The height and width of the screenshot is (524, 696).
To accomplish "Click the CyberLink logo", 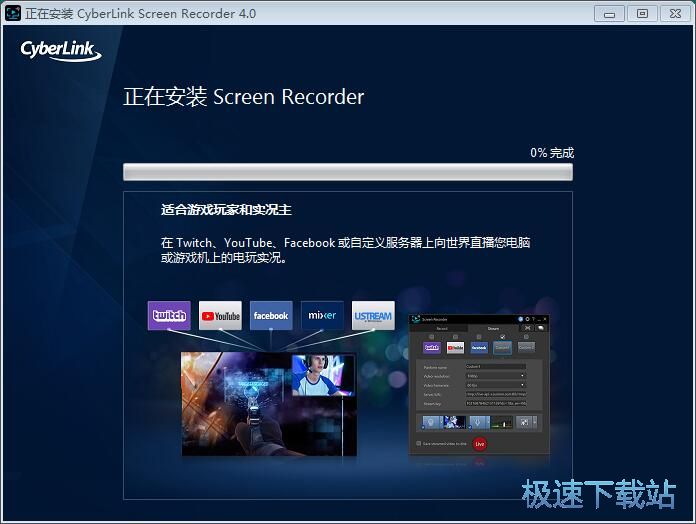I will [x=61, y=50].
